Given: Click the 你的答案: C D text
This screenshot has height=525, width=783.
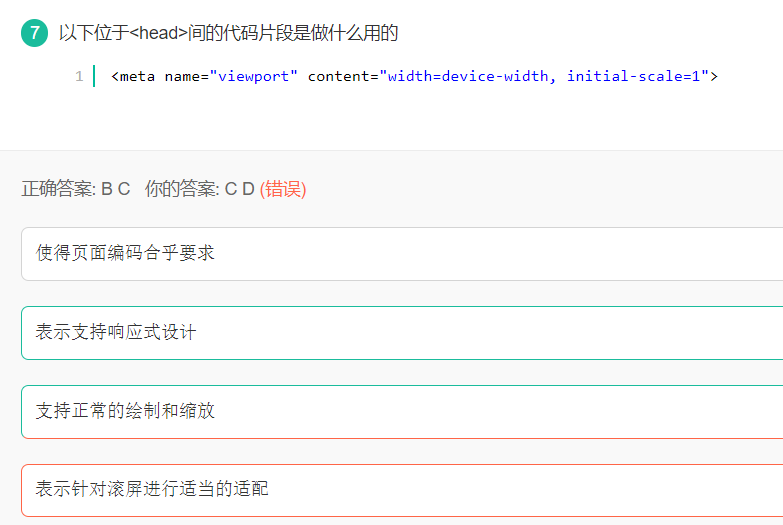Looking at the screenshot, I should click(199, 189).
